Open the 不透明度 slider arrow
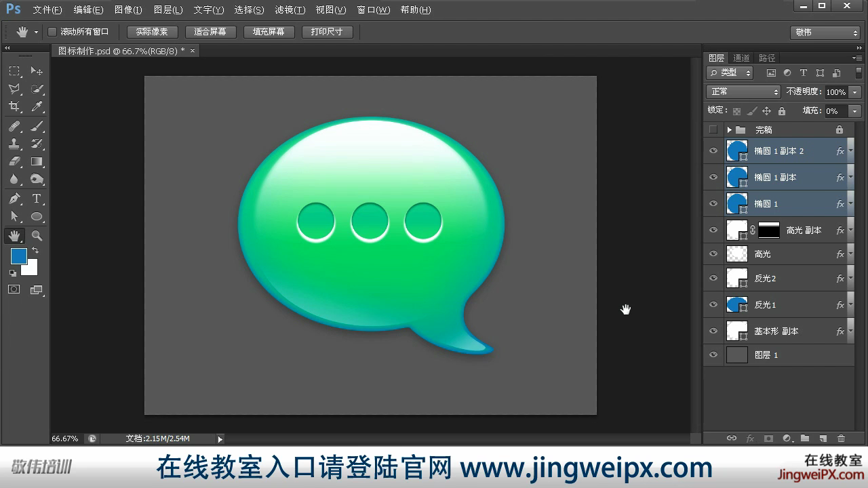This screenshot has height=488, width=868. (854, 91)
